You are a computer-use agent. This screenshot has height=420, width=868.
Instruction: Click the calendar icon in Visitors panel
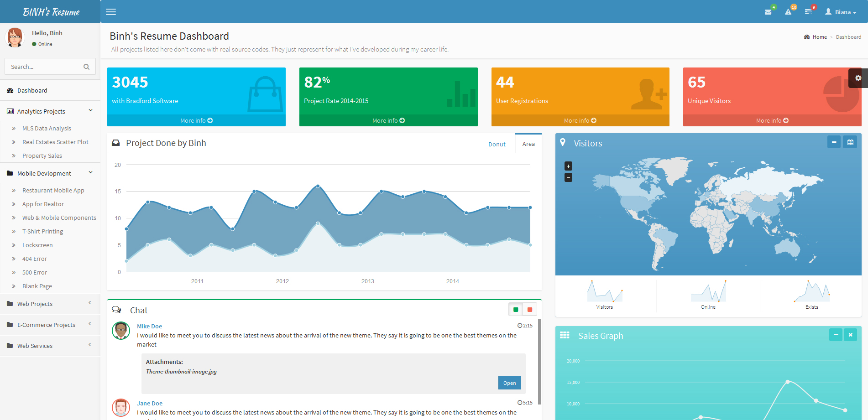850,142
